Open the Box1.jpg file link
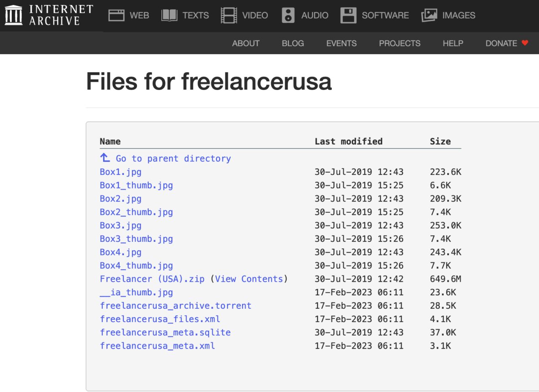539x392 pixels. click(x=120, y=172)
